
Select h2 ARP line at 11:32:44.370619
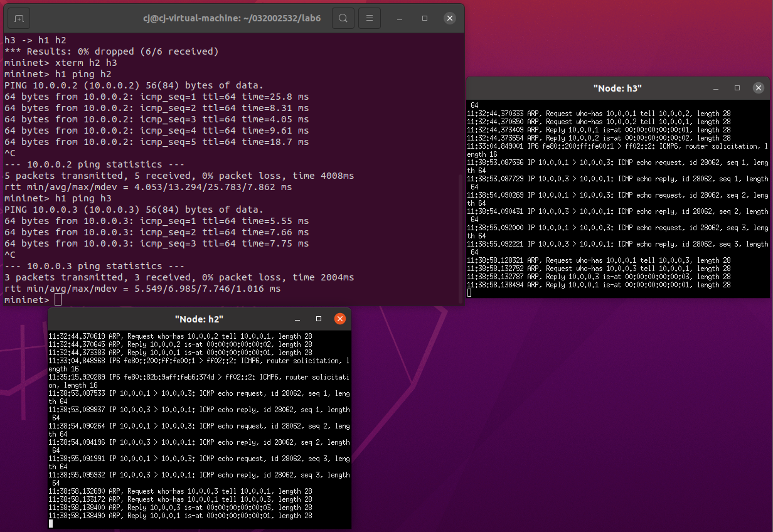tap(181, 336)
